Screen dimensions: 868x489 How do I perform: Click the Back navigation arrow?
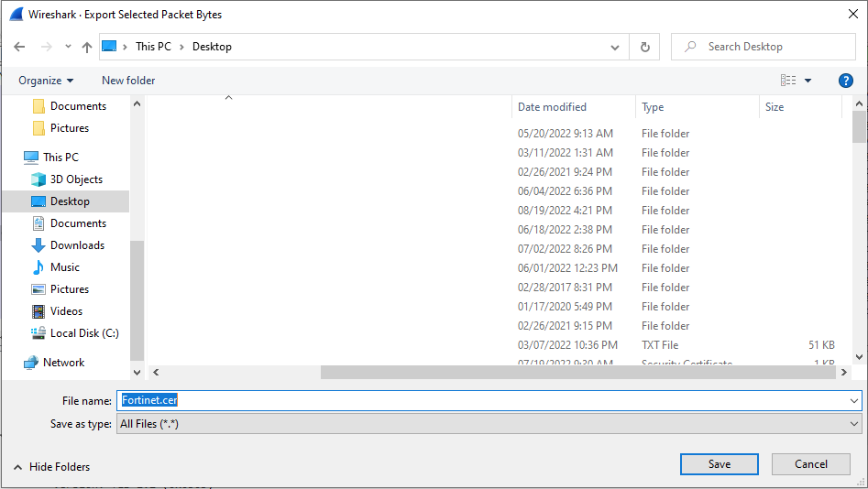coord(19,47)
